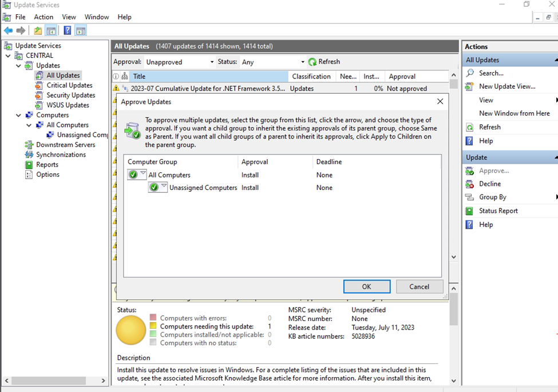Collapse the CENTRAL server tree node
Image resolution: width=558 pixels, height=392 pixels.
[9, 56]
